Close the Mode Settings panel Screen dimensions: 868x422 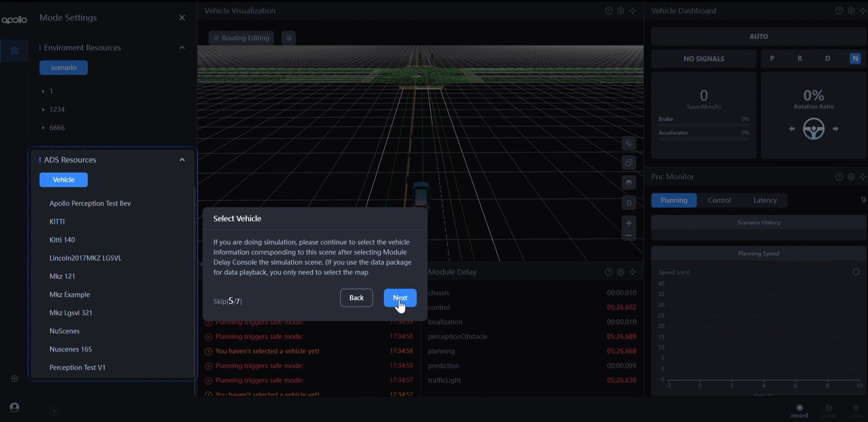pos(182,18)
